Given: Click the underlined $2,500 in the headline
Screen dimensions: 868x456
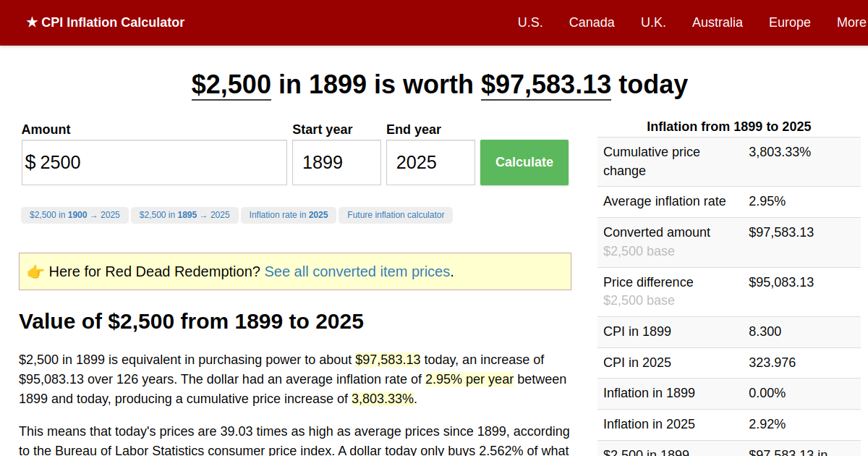Looking at the screenshot, I should click(x=231, y=85).
